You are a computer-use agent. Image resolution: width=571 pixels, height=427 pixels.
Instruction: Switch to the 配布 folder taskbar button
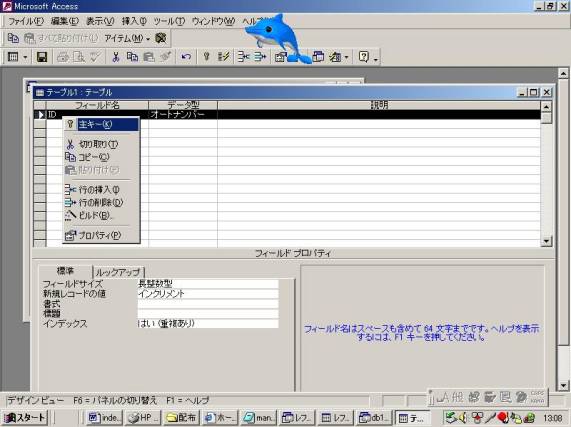tap(182, 418)
